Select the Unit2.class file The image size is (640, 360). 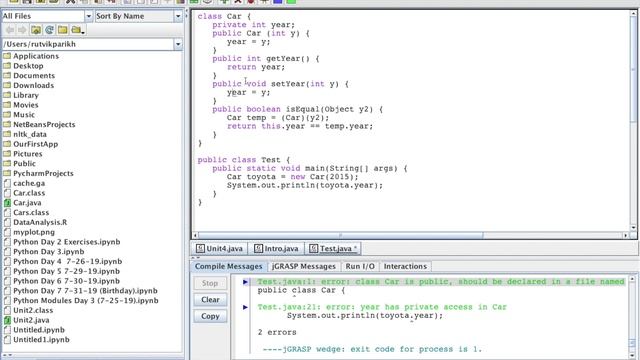point(33,311)
